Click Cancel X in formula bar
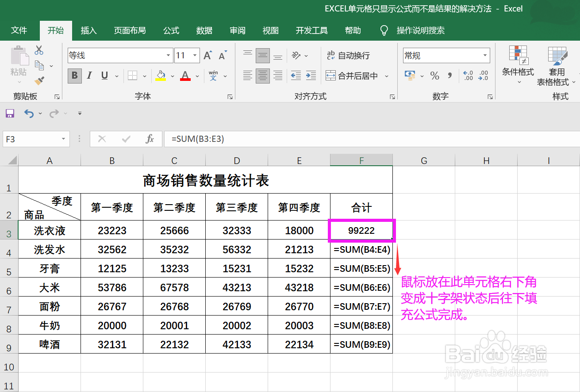Screen dimensions: 580x392 click(x=102, y=139)
